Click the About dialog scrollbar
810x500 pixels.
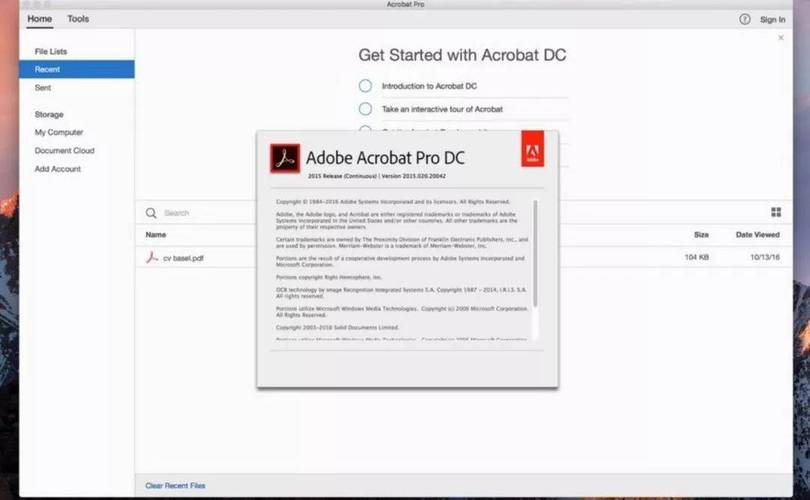pos(535,253)
